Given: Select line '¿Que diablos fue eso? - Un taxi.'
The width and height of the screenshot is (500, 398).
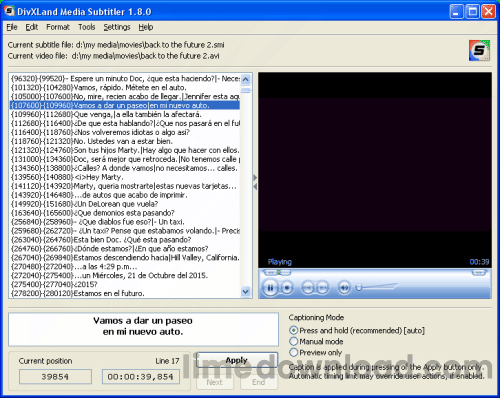Looking at the screenshot, I should 125,222.
